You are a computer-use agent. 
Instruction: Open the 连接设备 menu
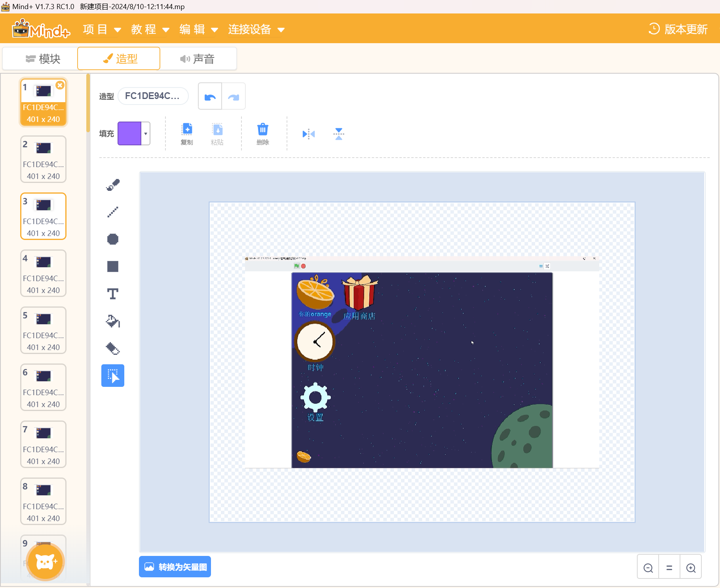[256, 29]
